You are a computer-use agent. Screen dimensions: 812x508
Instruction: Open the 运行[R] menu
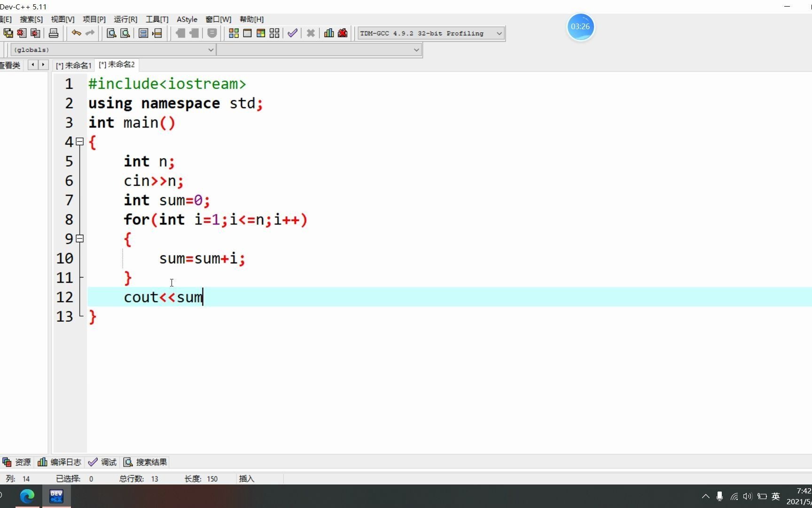(x=125, y=19)
